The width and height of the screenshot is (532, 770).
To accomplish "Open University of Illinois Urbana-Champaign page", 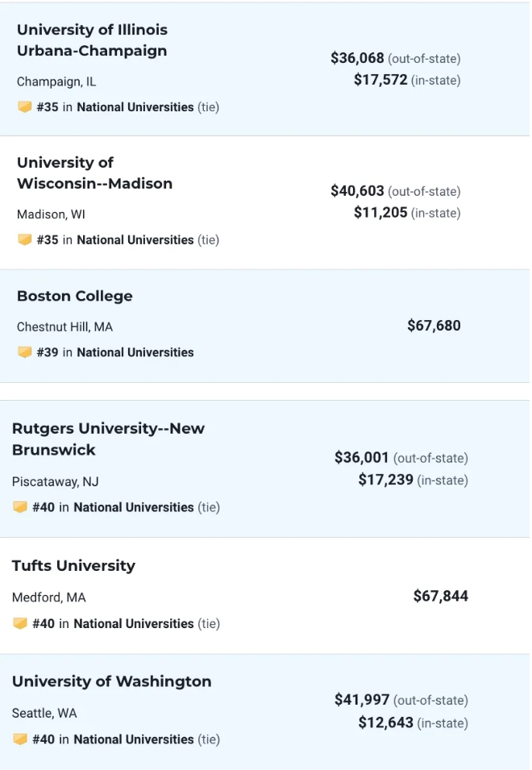I will click(x=92, y=40).
